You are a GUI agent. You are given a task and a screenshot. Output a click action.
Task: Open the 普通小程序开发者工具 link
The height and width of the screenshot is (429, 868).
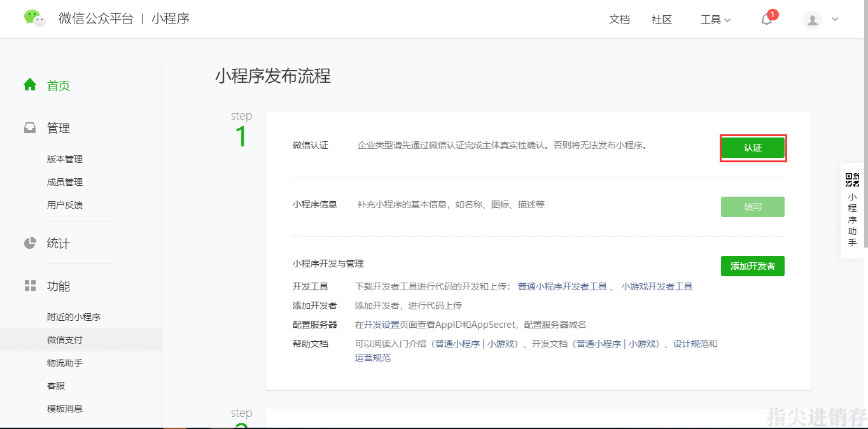point(563,286)
